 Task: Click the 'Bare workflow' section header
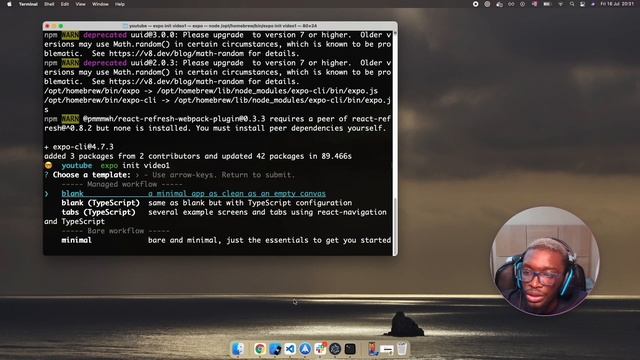pyautogui.click(x=116, y=231)
